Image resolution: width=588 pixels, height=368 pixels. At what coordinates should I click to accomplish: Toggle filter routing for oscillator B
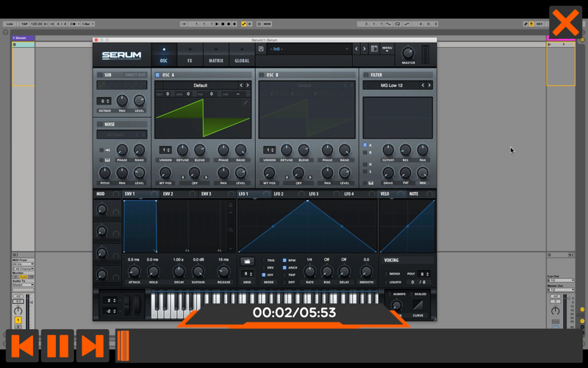coord(365,152)
